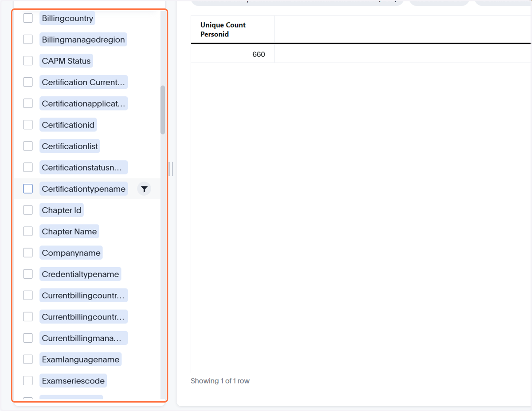
Task: Tick the Companyname checkbox
Action: (28, 253)
